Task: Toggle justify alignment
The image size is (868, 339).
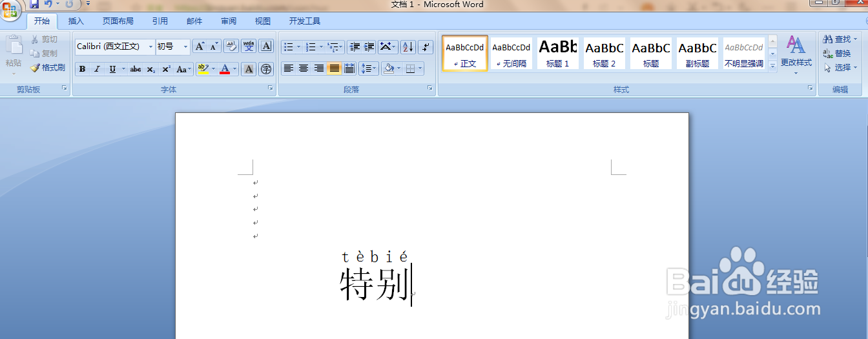Action: click(x=334, y=68)
